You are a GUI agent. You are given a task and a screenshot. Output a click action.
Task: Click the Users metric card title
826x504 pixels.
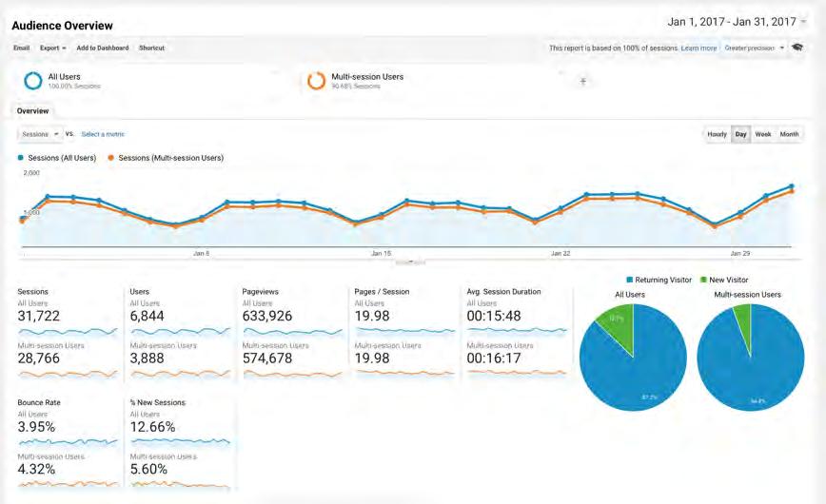[140, 291]
